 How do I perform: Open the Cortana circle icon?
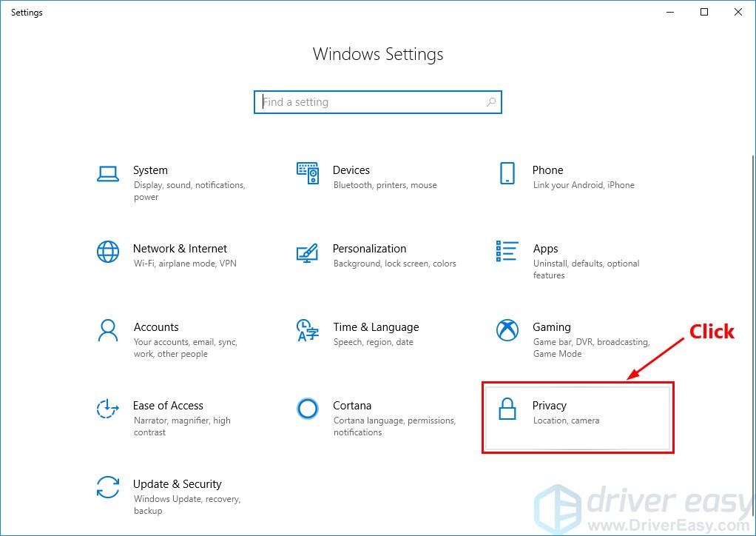coord(307,409)
